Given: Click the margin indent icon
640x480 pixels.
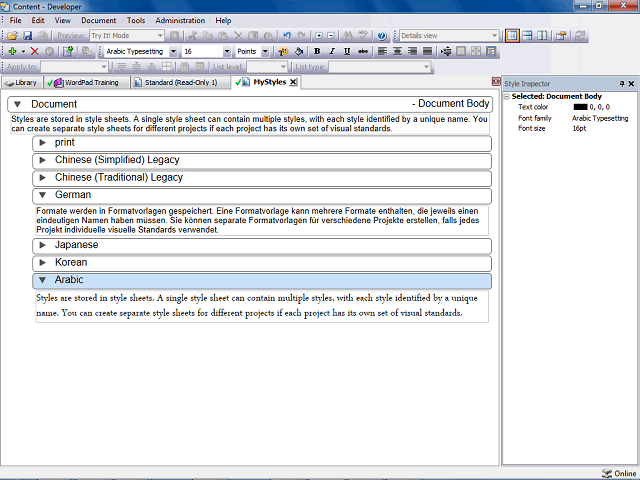Looking at the screenshot, I should (446, 51).
